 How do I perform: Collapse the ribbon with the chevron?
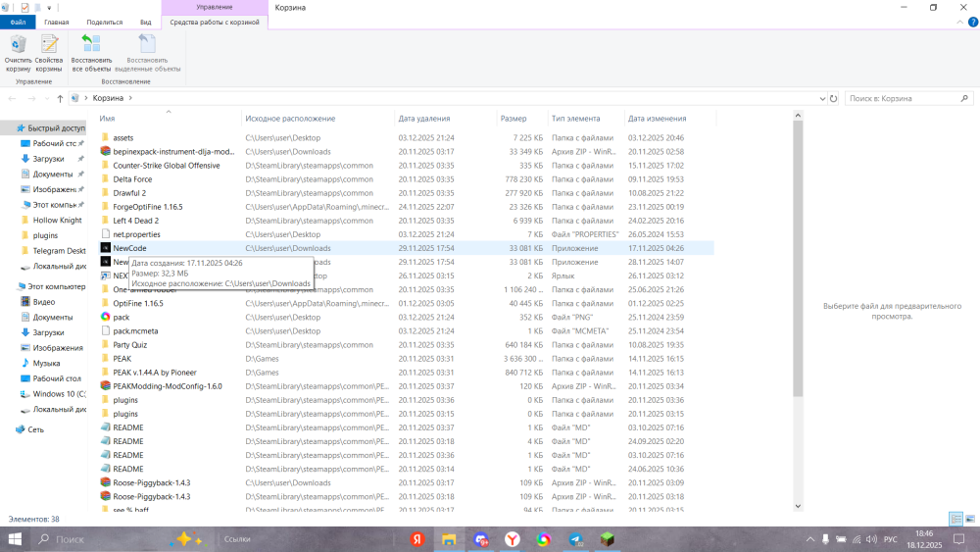pyautogui.click(x=960, y=22)
